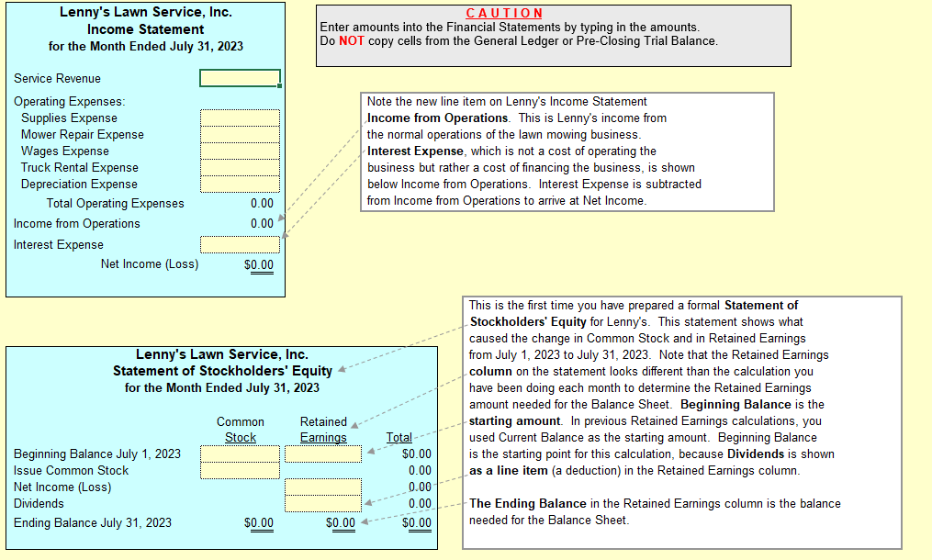Click the Interest Expense entry cell

pos(239,243)
